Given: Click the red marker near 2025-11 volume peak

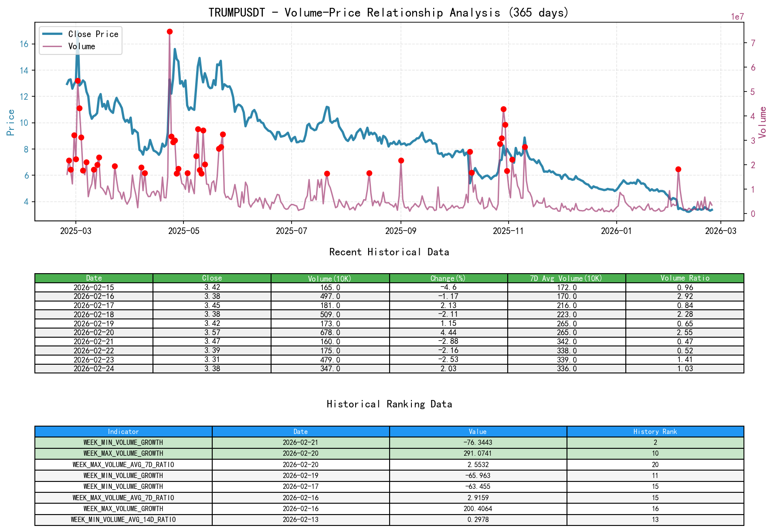Looking at the screenshot, I should click(x=503, y=109).
